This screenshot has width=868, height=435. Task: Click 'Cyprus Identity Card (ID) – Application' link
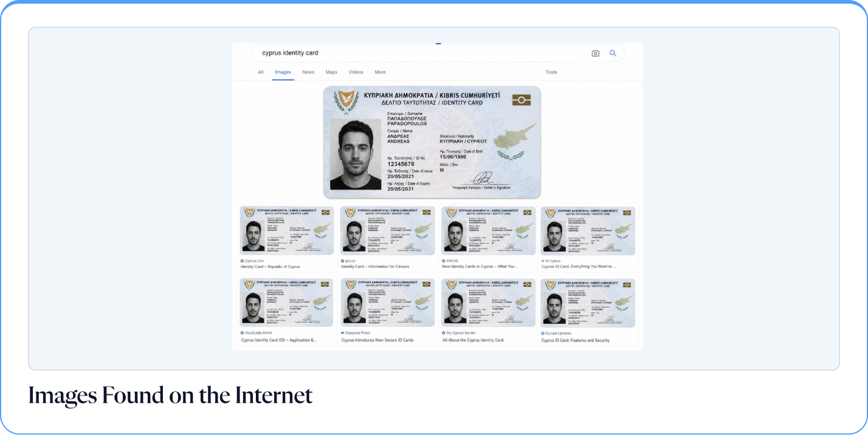pos(279,340)
